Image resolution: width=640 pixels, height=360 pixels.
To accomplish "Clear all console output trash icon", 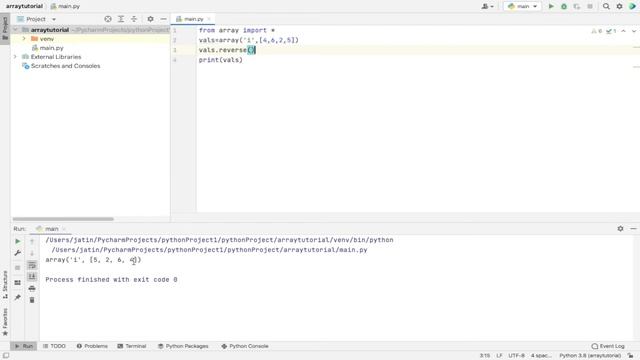I will point(32,300).
